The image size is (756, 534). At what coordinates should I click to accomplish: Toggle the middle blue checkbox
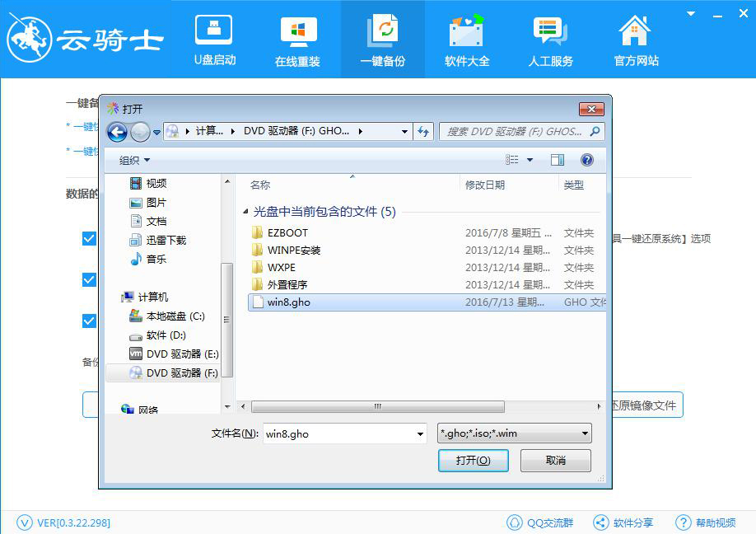[88, 280]
